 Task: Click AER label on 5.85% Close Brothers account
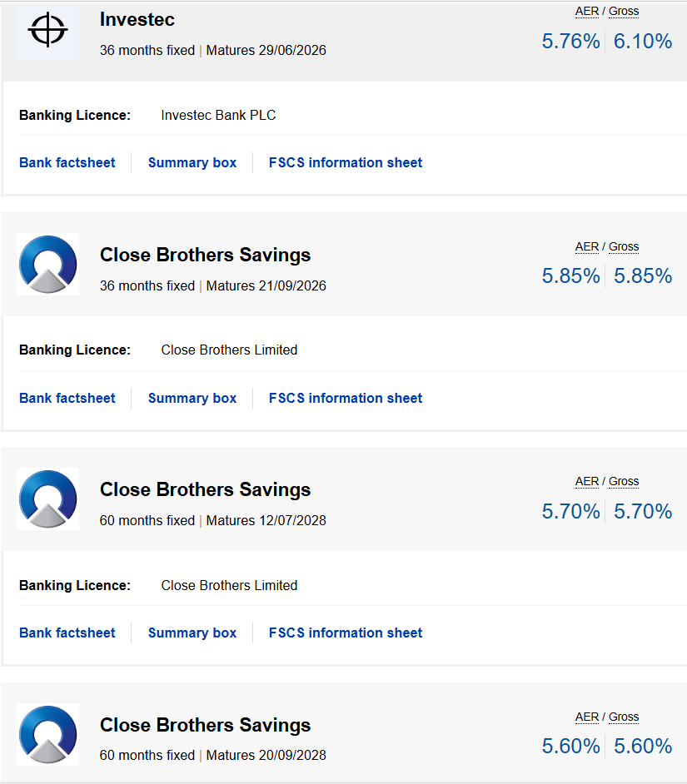587,246
